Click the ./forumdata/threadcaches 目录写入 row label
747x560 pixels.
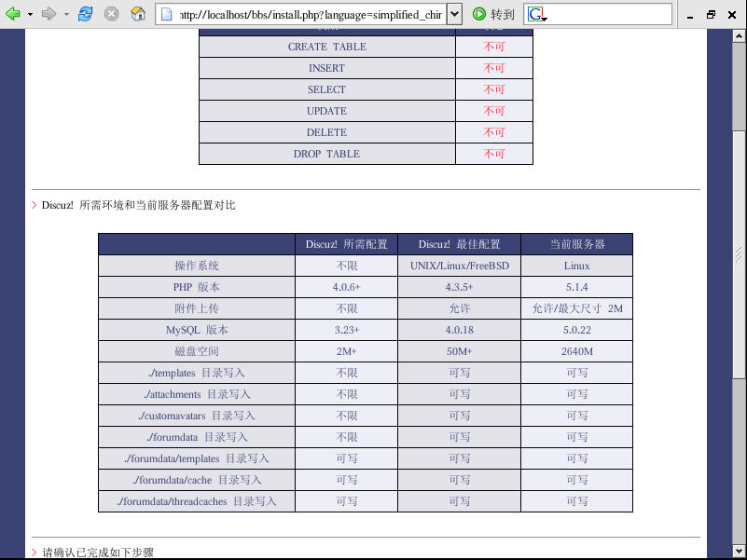[x=197, y=501]
